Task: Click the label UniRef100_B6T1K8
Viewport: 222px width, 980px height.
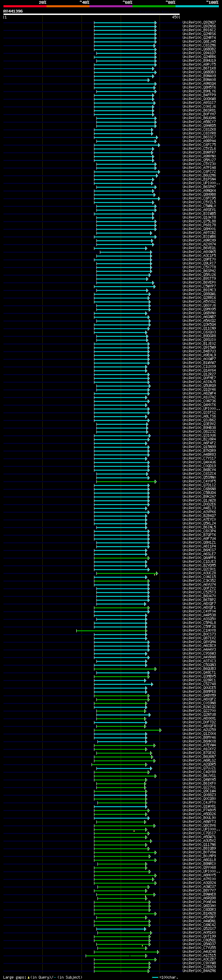Action: pyautogui.click(x=199, y=68)
